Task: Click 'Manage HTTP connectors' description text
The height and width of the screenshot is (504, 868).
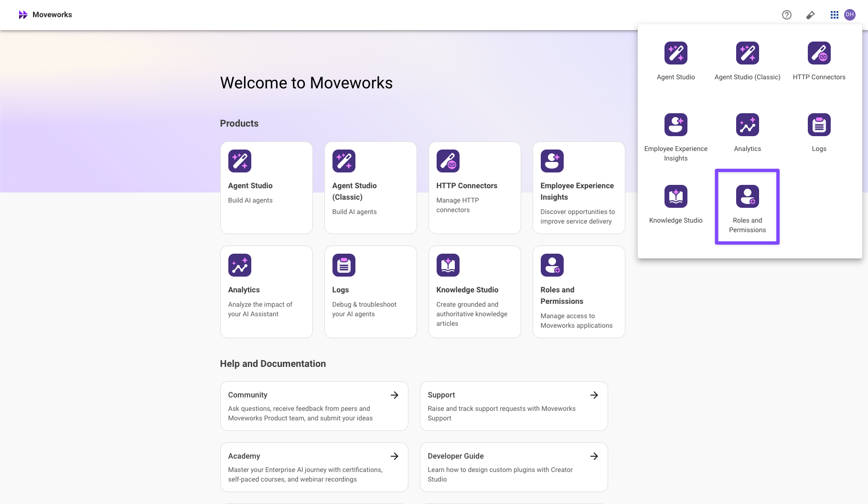Action: point(458,205)
